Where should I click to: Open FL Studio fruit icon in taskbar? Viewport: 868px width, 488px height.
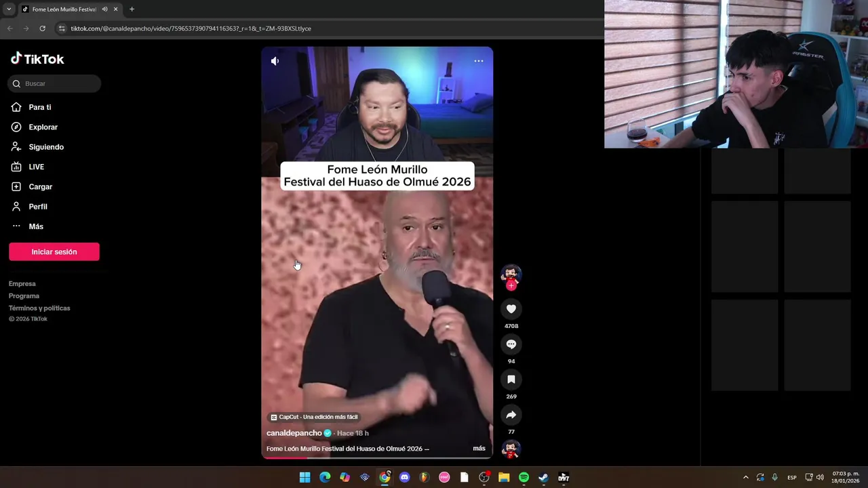425,477
